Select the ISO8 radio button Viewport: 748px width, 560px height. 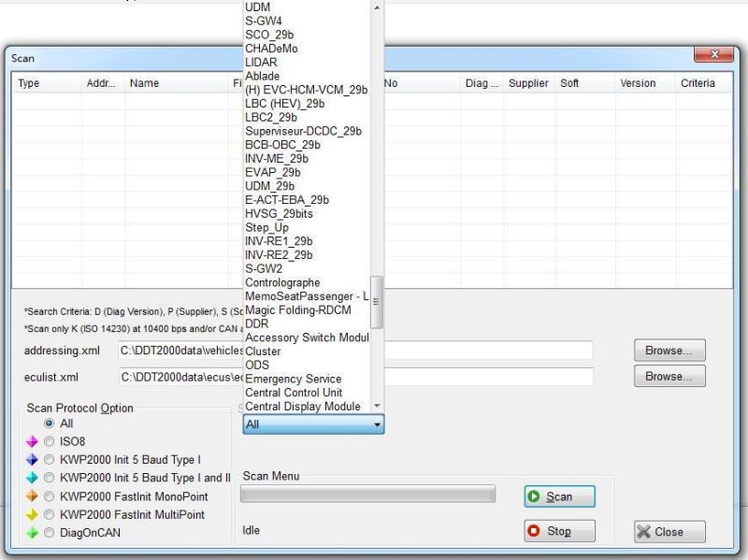click(x=49, y=441)
